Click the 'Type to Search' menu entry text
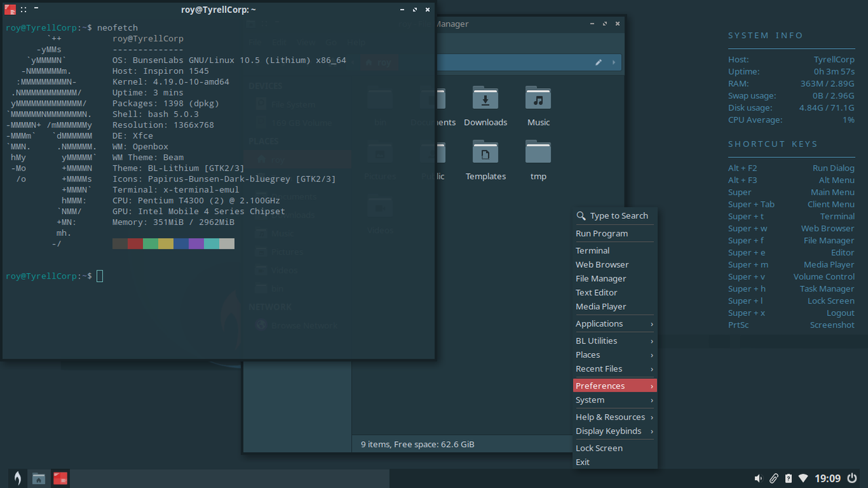Screen dimensions: 868x488 (619, 216)
